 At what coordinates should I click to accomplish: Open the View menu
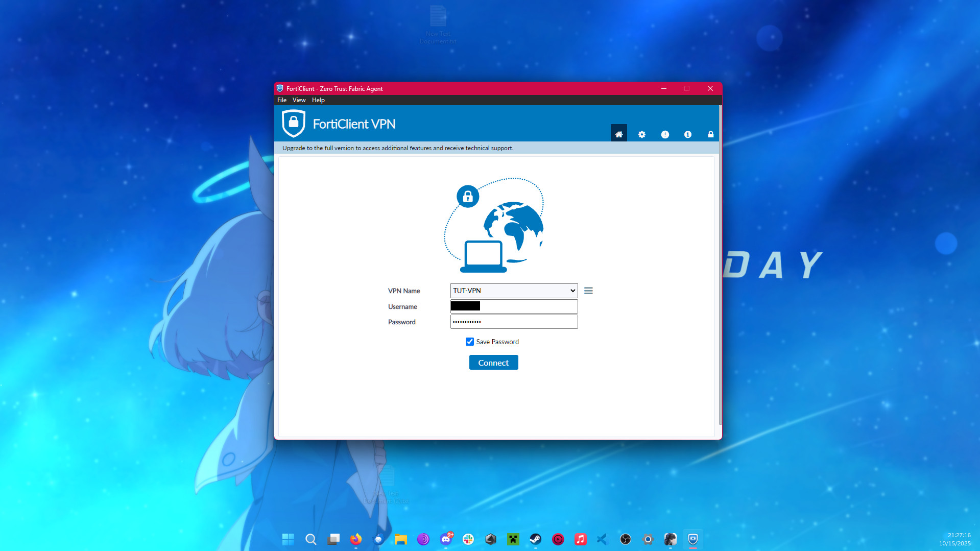click(299, 100)
